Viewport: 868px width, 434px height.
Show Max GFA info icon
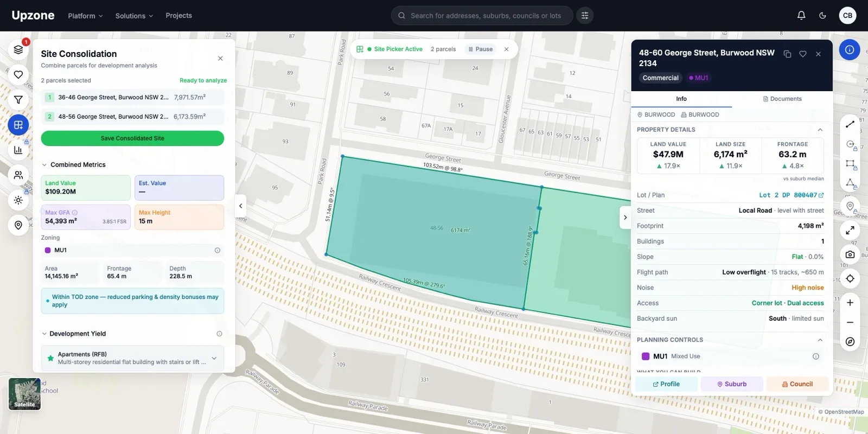75,213
